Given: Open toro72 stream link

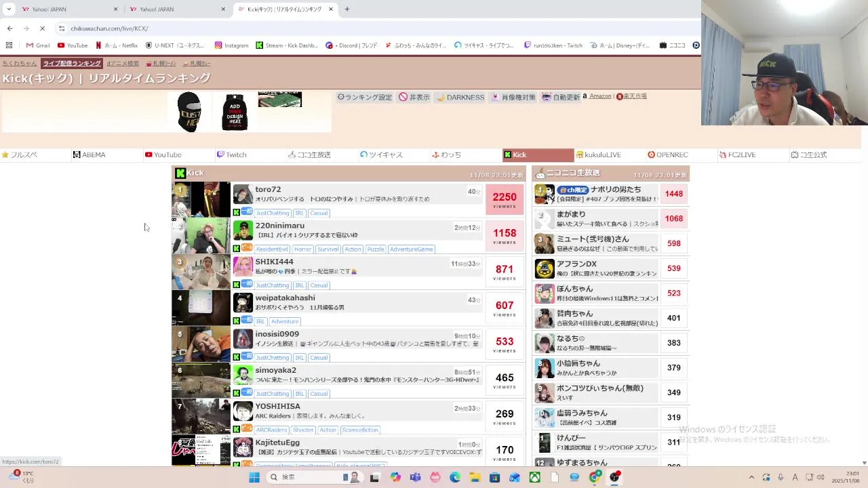Looking at the screenshot, I should 268,190.
